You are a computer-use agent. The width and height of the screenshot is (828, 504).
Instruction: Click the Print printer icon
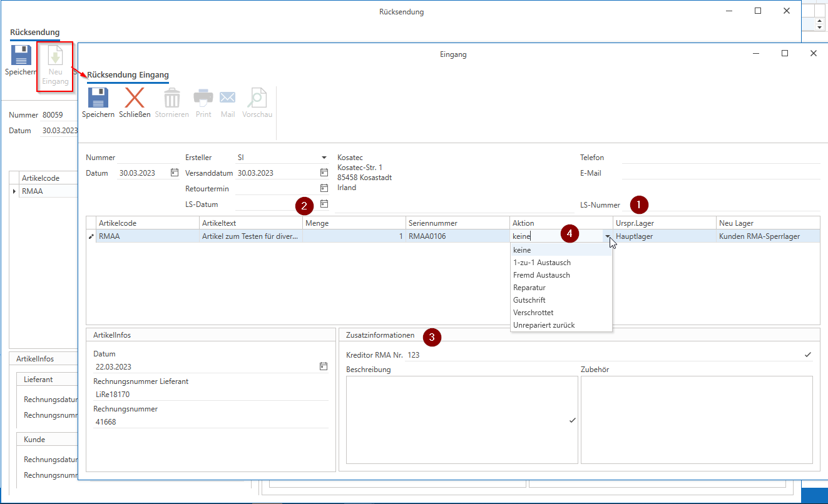click(x=203, y=99)
